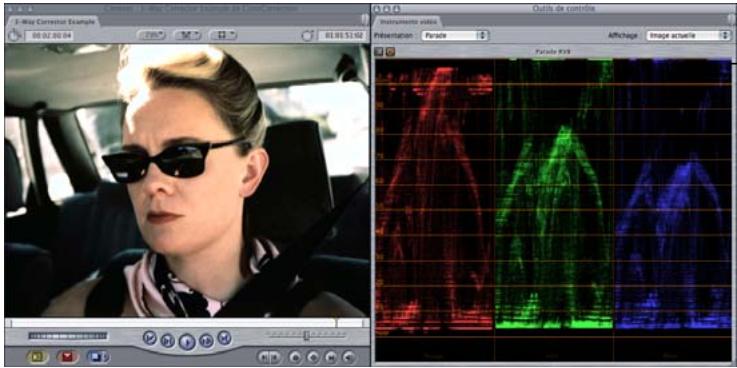Open the Présentation Parade dropdown

(455, 35)
